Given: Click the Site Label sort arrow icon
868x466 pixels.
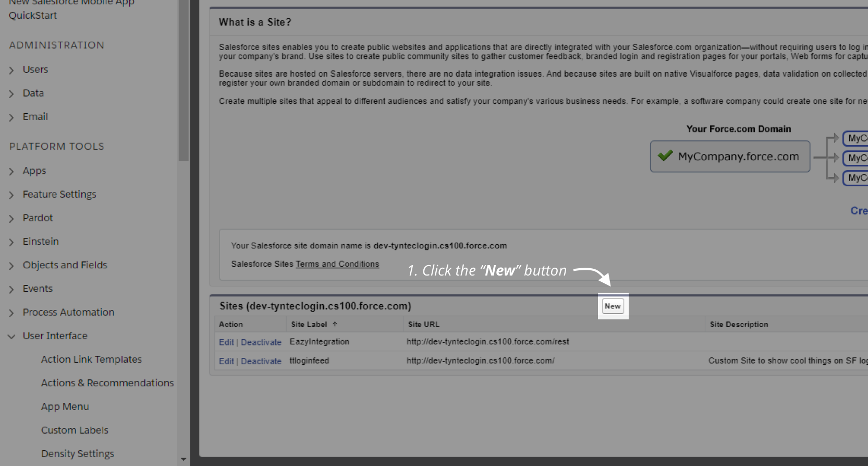Looking at the screenshot, I should click(335, 324).
